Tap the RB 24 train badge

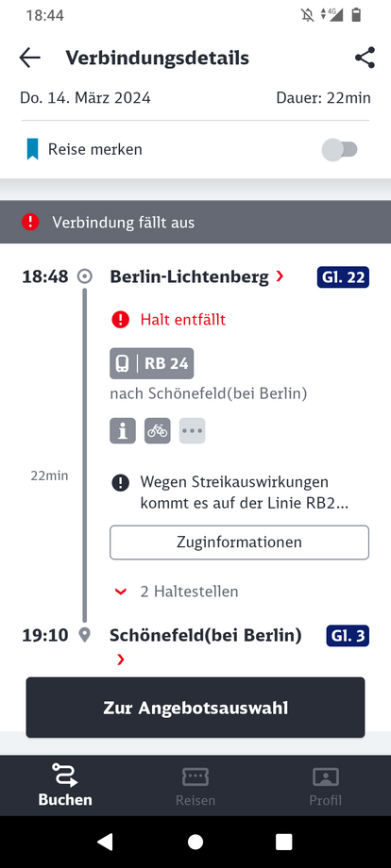click(152, 363)
